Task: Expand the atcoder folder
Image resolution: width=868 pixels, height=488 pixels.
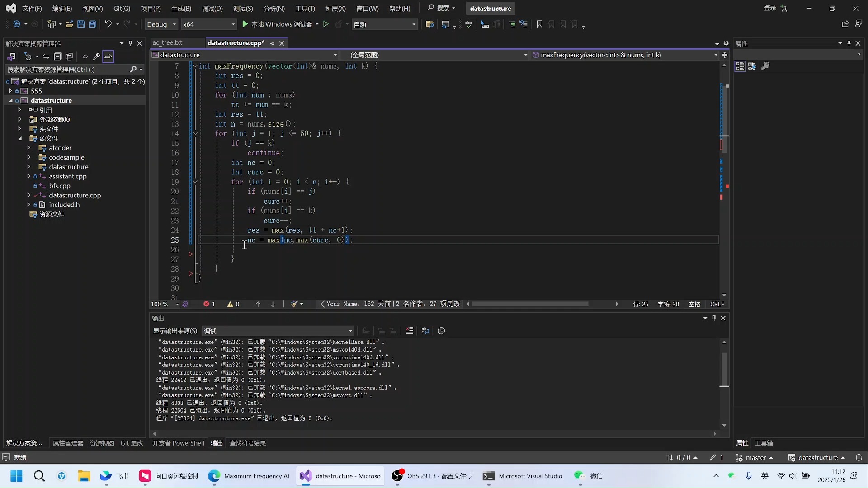Action: (x=28, y=148)
